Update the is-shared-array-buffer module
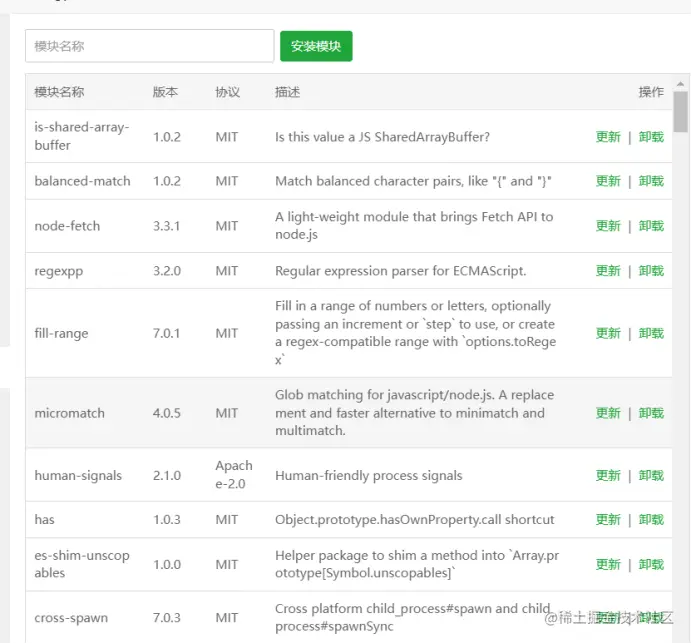 pos(608,137)
